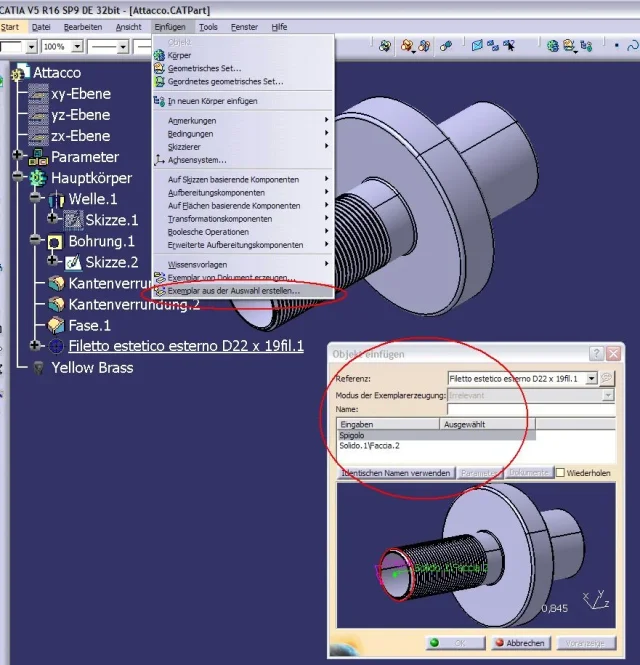Click the yz-Ebene plane icon
The height and width of the screenshot is (665, 640).
38,115
